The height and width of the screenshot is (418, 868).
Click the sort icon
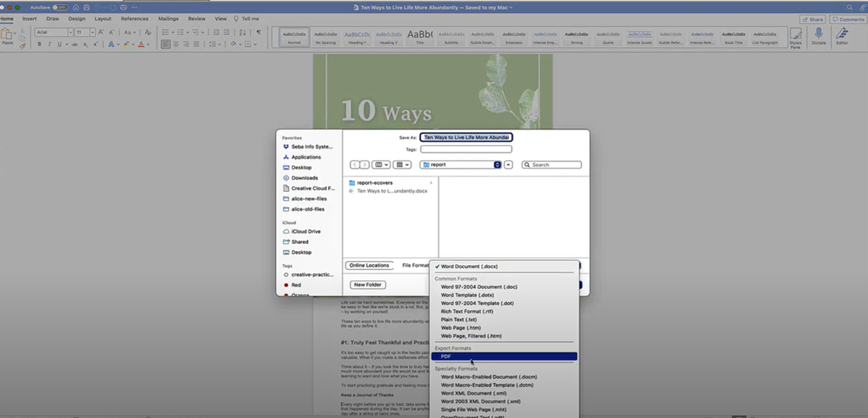point(242,32)
